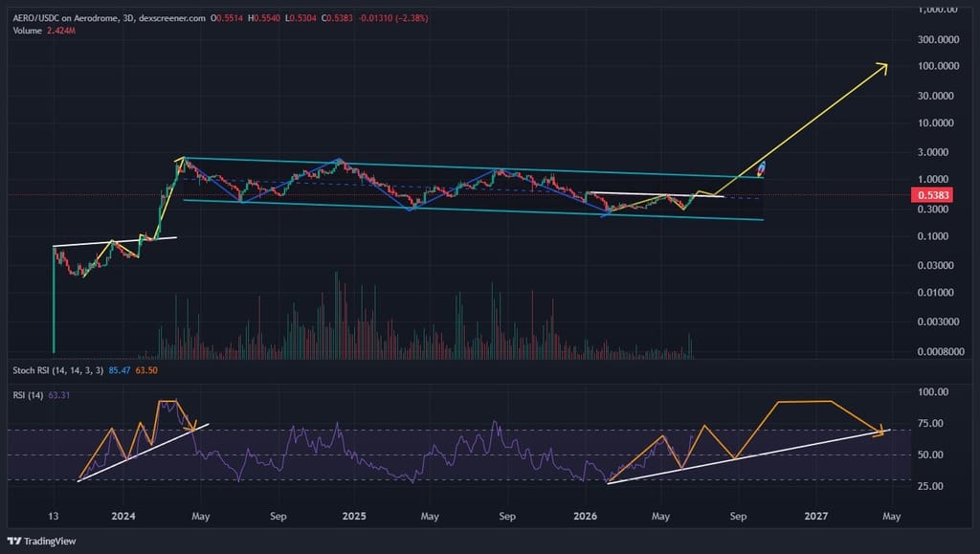This screenshot has width=980, height=554.
Task: Click the Stoch RSI value 85.47
Action: click(120, 370)
